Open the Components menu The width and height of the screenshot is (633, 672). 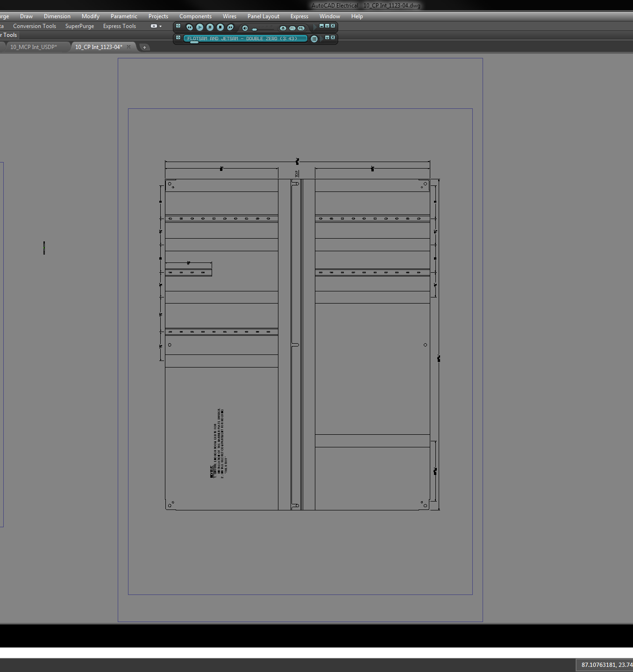[195, 16]
